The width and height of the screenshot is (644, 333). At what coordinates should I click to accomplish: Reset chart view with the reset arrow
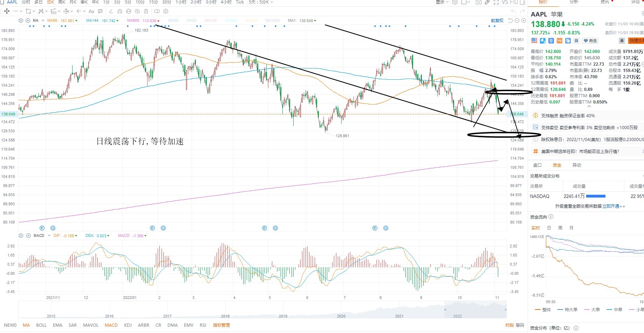(x=511, y=21)
